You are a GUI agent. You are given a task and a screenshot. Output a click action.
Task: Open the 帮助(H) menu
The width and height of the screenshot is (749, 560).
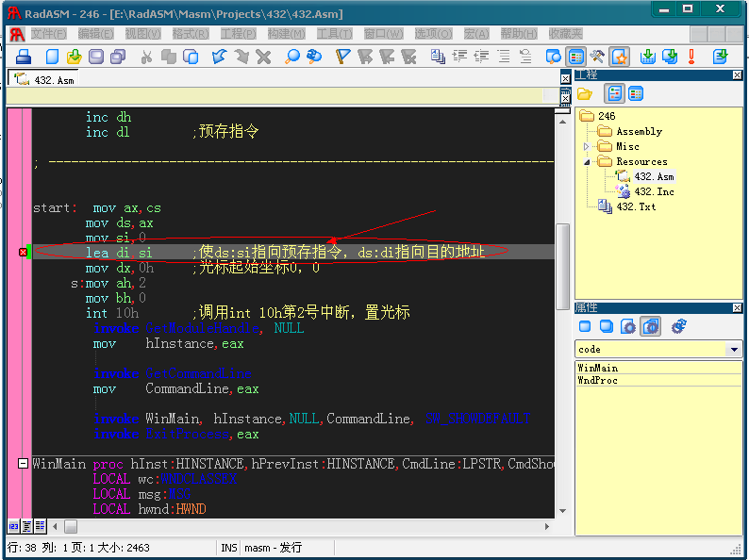519,33
